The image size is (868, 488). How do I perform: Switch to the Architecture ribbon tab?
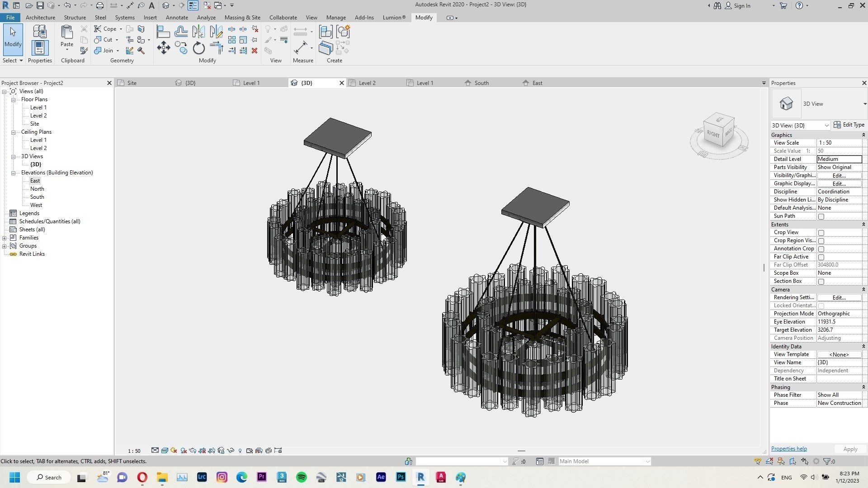[x=40, y=17]
